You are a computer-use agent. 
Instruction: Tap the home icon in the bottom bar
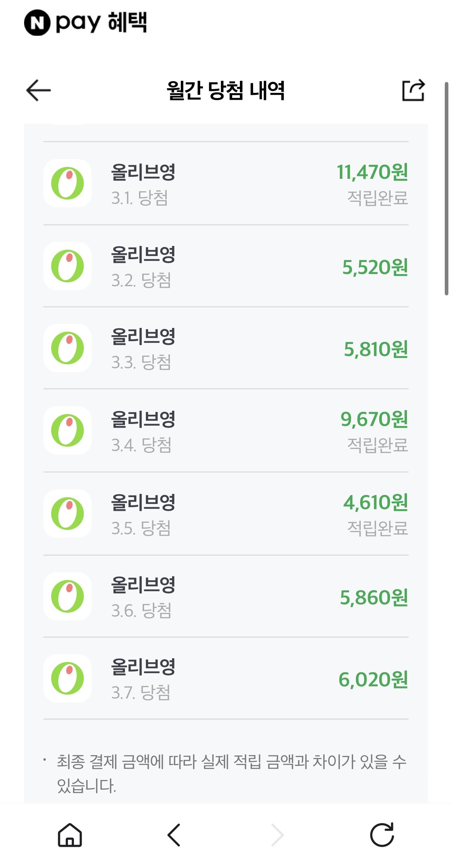point(70,835)
